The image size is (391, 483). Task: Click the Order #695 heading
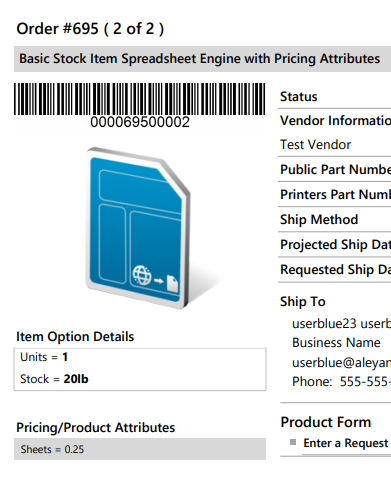tap(90, 29)
